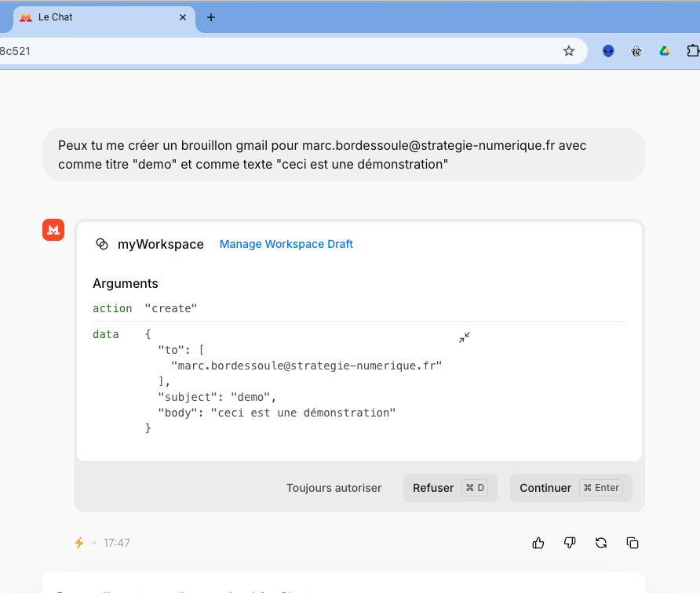The width and height of the screenshot is (700, 593).
Task: Bookmark this page with the star icon
Action: click(569, 51)
